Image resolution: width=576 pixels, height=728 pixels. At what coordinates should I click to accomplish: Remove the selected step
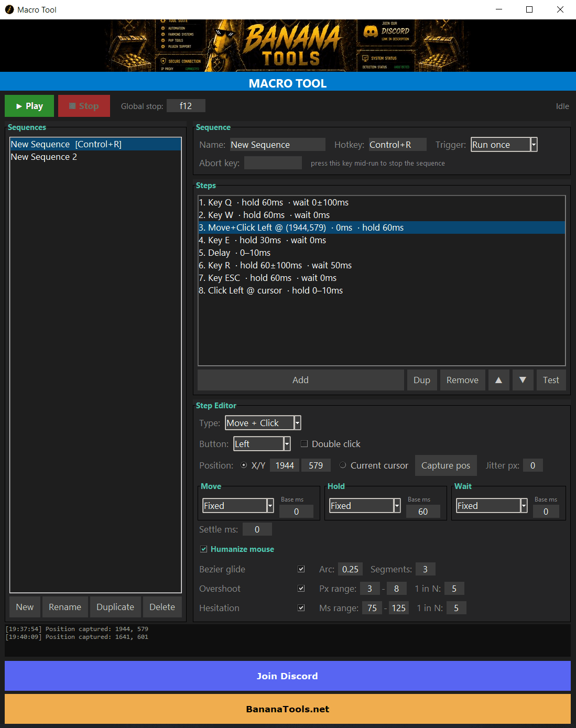(x=462, y=380)
